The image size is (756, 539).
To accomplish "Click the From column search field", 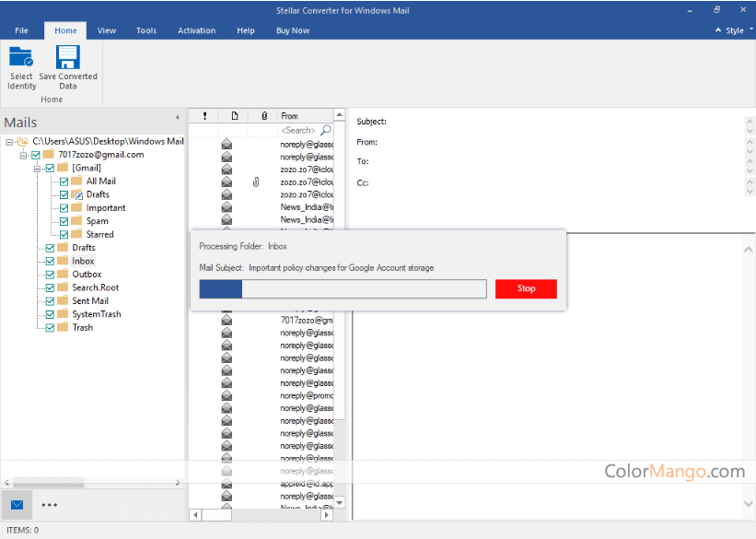I will (x=298, y=131).
